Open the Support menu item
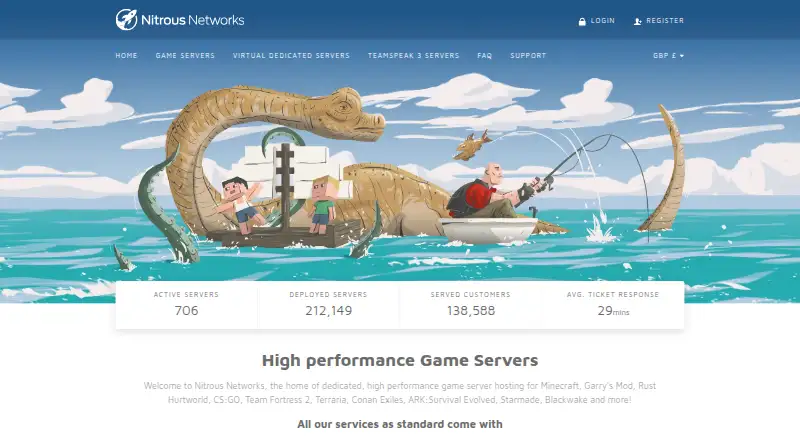This screenshot has height=440, width=800. click(x=528, y=56)
